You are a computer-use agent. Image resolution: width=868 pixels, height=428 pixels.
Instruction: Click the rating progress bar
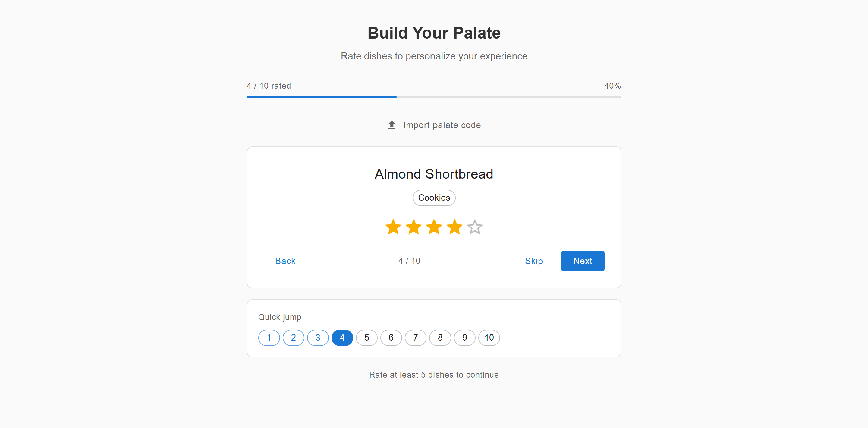(434, 97)
